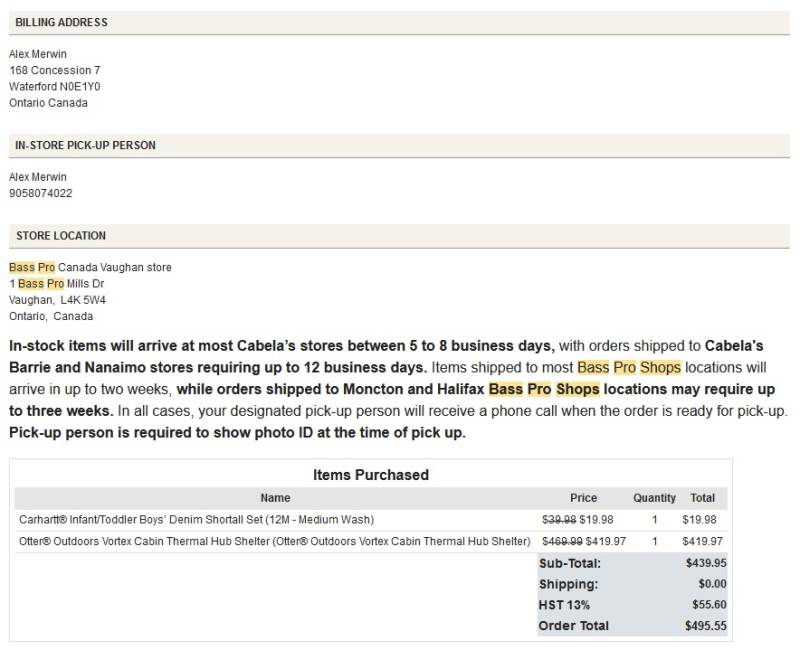Click the Items Purchased table title
This screenshot has width=800, height=669.
(371, 475)
